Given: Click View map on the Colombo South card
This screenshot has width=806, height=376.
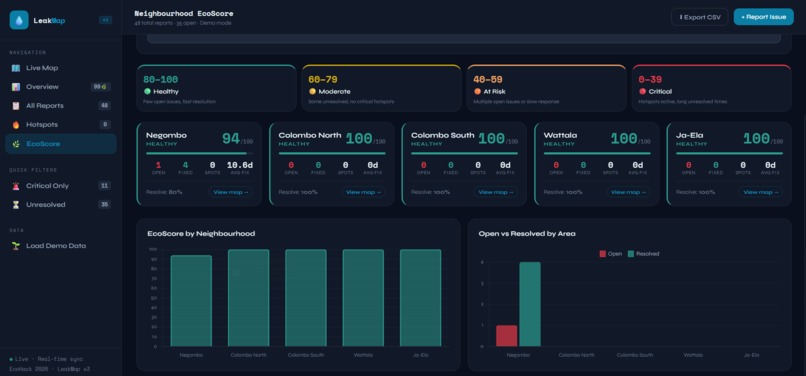Looking at the screenshot, I should (x=496, y=192).
